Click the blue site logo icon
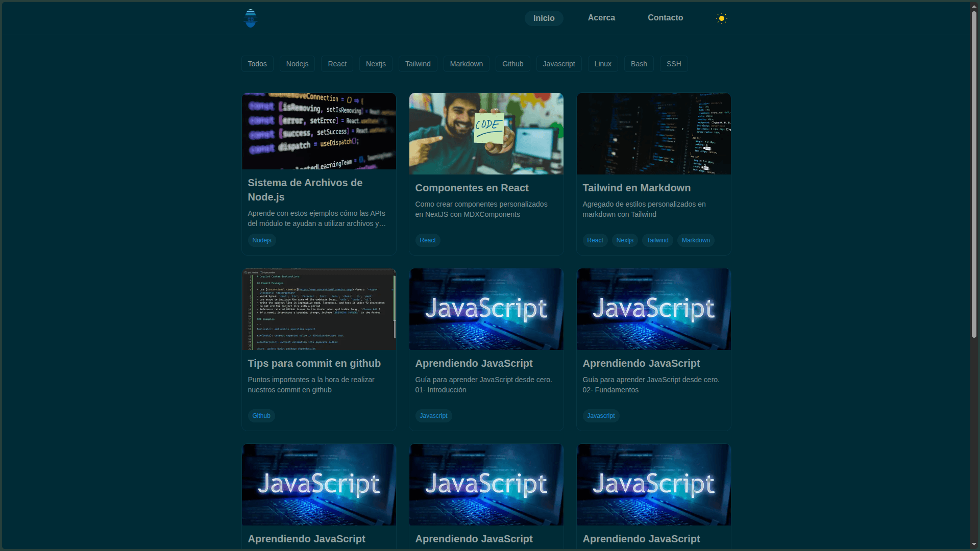Image resolution: width=980 pixels, height=551 pixels. [250, 18]
